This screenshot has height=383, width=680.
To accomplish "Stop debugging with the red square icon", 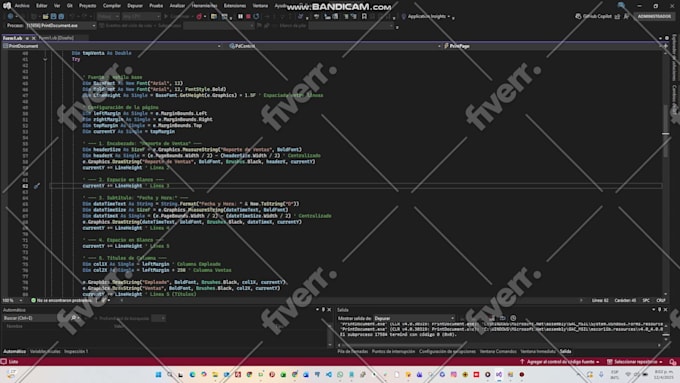I will pyautogui.click(x=248, y=16).
